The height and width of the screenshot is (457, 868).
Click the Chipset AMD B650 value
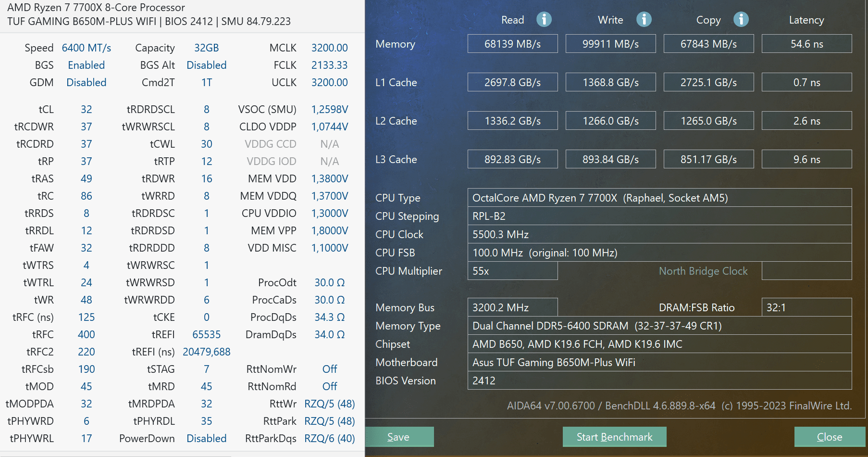tap(659, 344)
